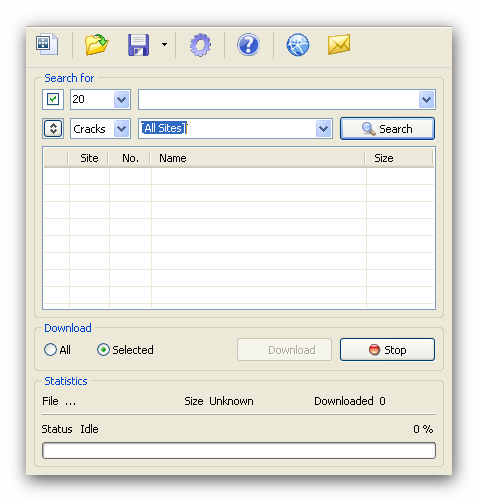Screen dimensions: 478x501
Task: Toggle the checkbox beside the 20 limit
Action: [53, 99]
